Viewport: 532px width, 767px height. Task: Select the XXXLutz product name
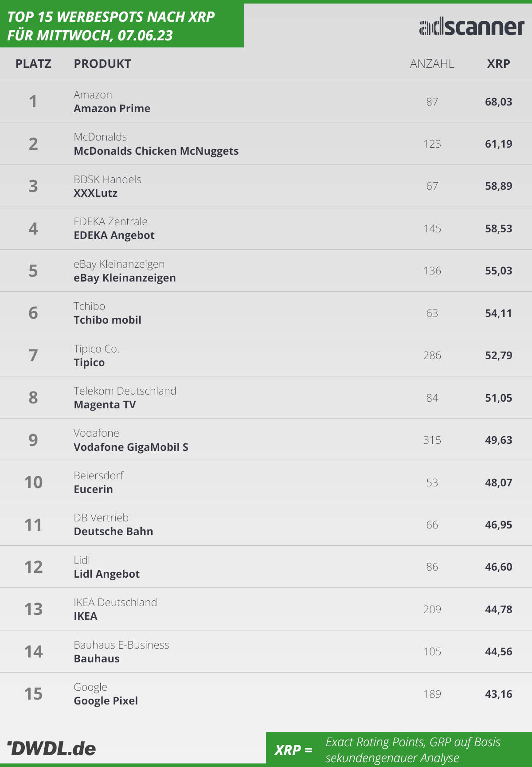click(96, 193)
